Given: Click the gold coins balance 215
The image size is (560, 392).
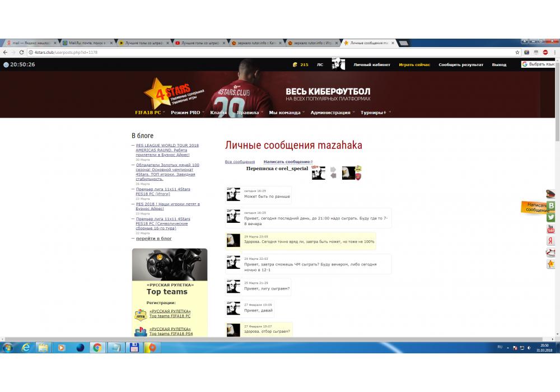Looking at the screenshot, I should tap(300, 64).
